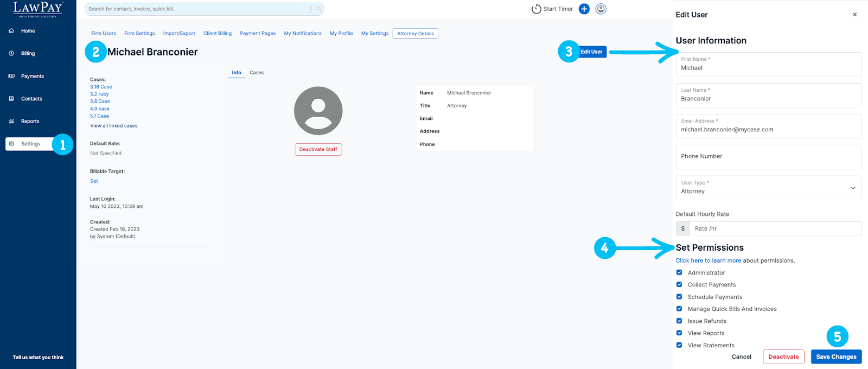The image size is (868, 369).
Task: Go to the Client Billing tab
Action: [218, 34]
